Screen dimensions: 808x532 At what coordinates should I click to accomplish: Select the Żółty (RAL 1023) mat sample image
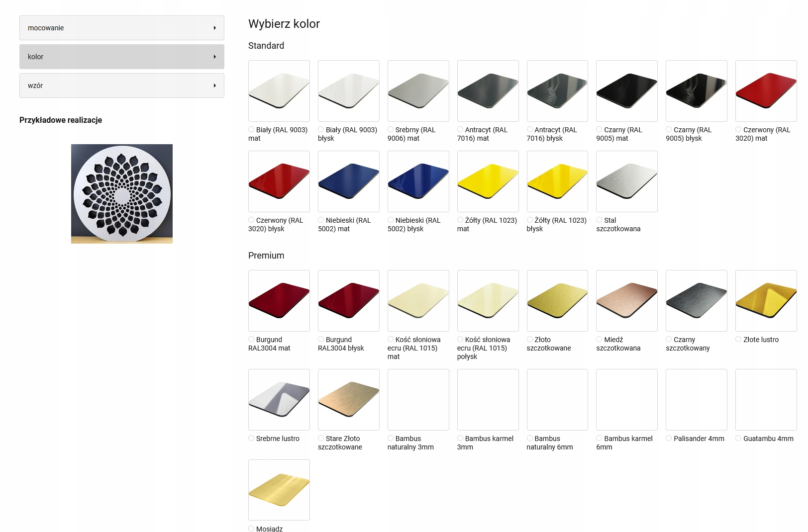tap(488, 181)
